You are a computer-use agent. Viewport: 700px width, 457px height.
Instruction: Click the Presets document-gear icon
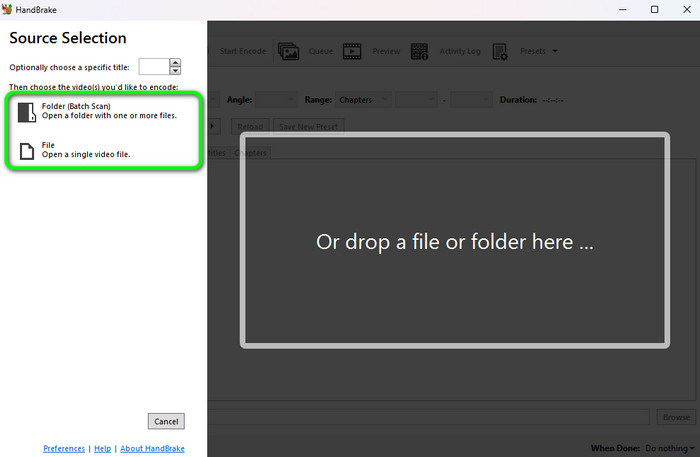[x=500, y=52]
